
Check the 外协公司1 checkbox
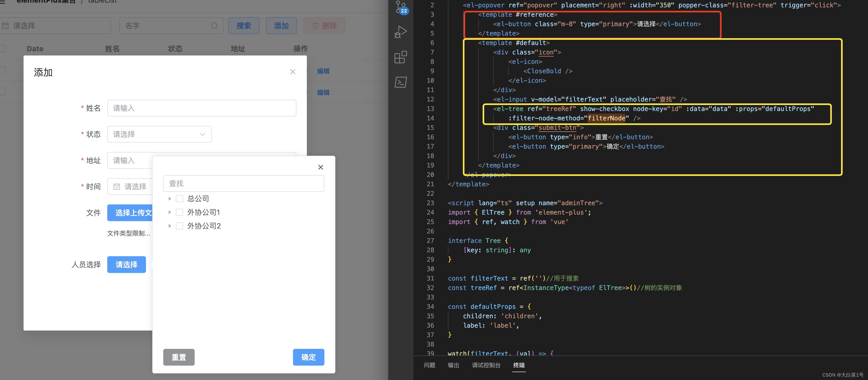coord(180,212)
